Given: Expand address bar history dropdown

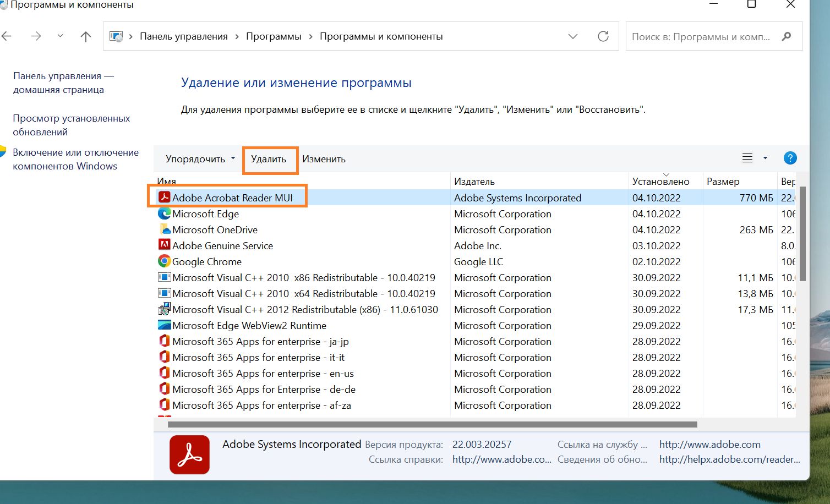Looking at the screenshot, I should [x=573, y=36].
